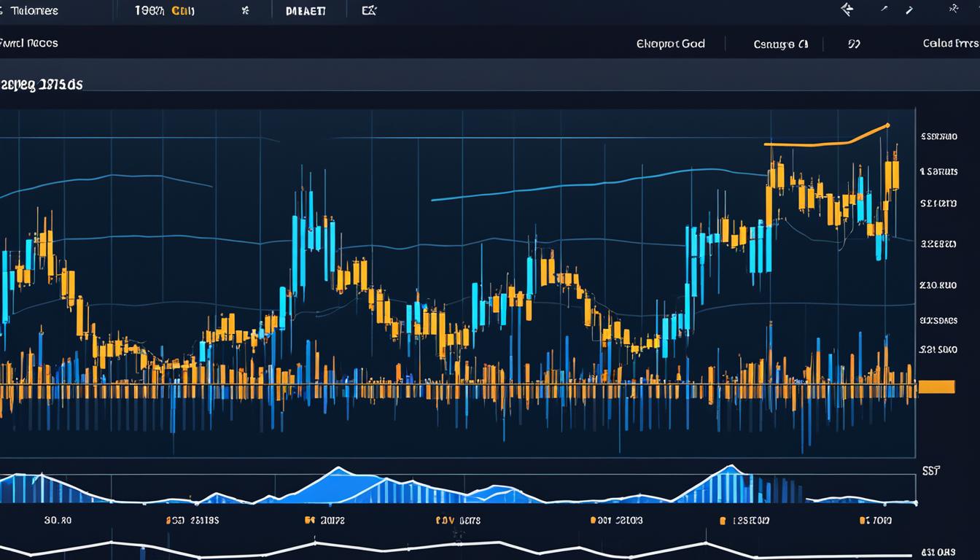Open the 'Fwrtl neaos' item in second bar

pos(28,43)
